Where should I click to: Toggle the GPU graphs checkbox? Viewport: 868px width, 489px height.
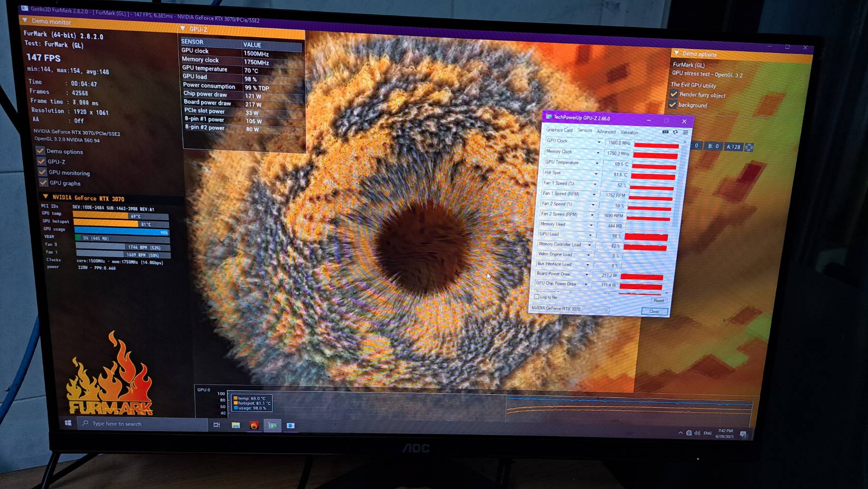pos(43,182)
